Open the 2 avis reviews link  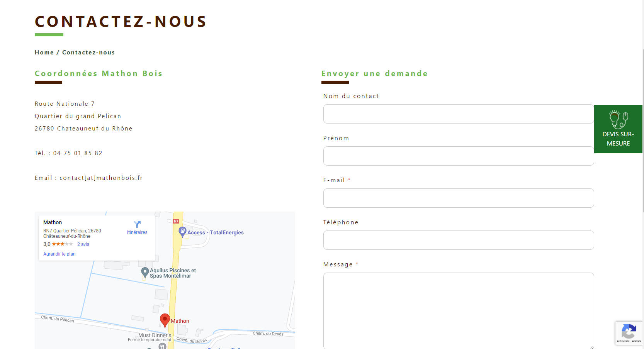click(x=83, y=244)
